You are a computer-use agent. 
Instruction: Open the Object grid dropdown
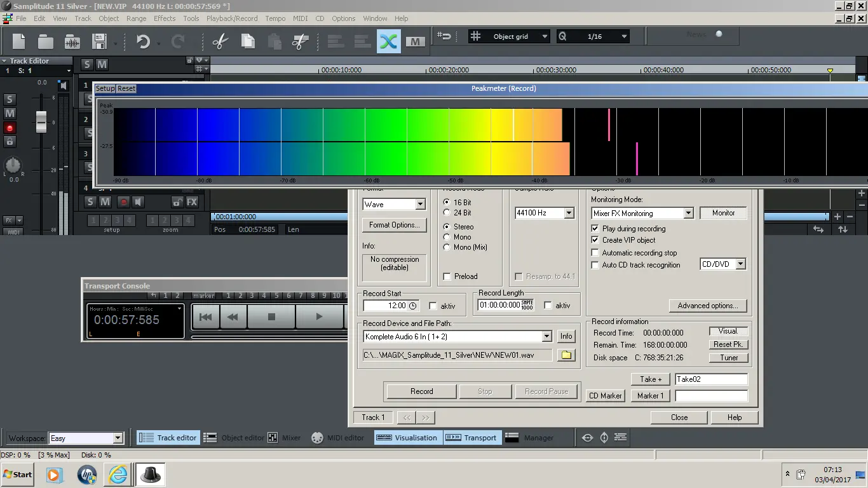tap(545, 36)
